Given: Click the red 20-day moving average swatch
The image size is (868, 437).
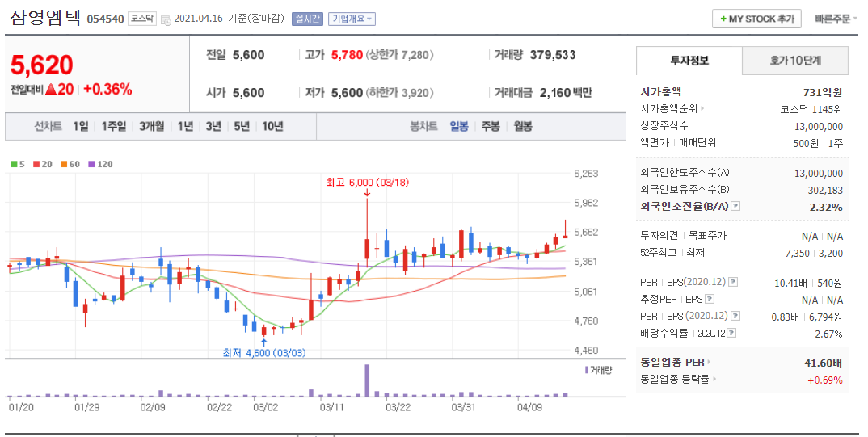Looking at the screenshot, I should [36, 164].
